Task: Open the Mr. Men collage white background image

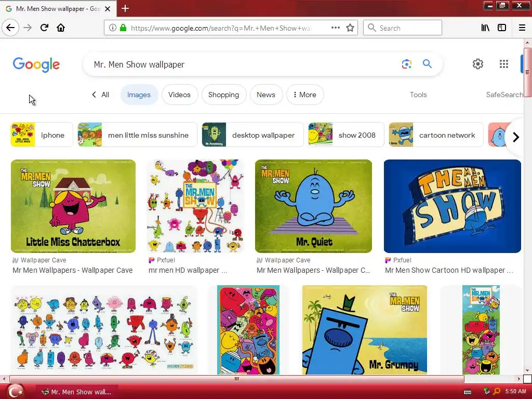Action: tap(195, 206)
